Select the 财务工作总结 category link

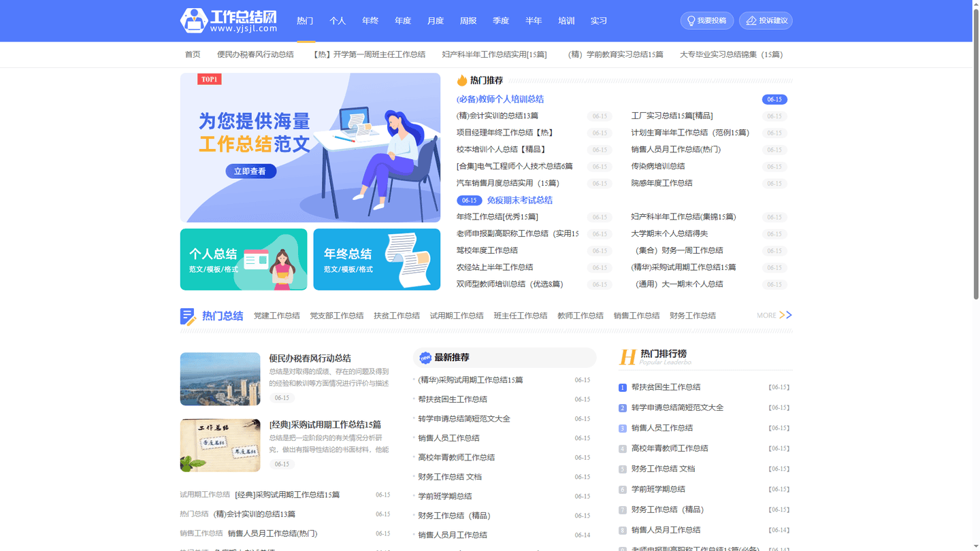point(693,316)
